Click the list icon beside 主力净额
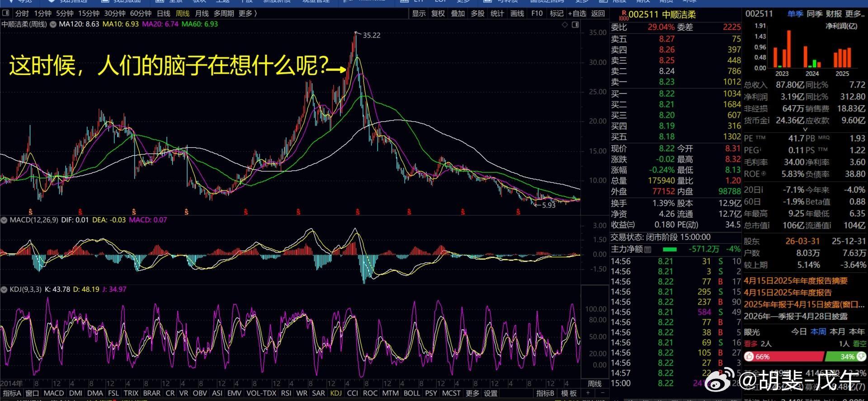The width and height of the screenshot is (868, 401). tap(648, 249)
